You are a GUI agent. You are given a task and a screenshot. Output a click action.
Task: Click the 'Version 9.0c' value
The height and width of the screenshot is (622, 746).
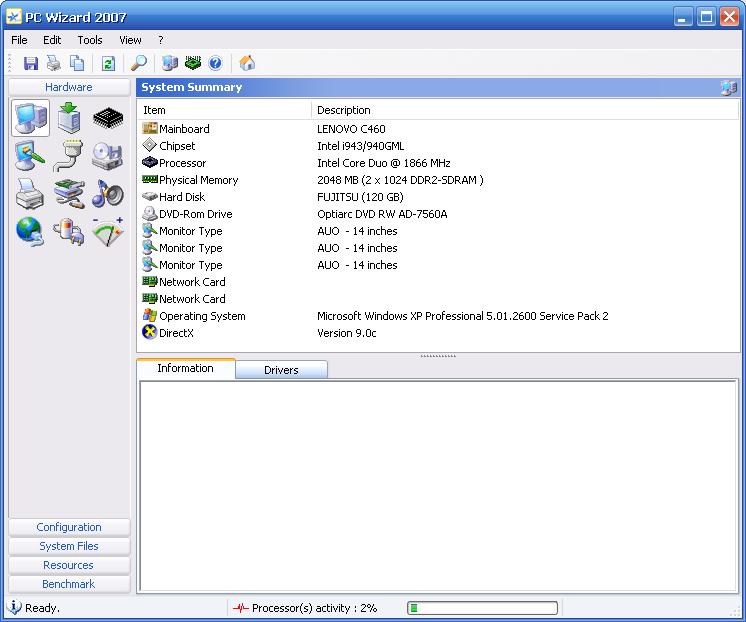tap(346, 333)
